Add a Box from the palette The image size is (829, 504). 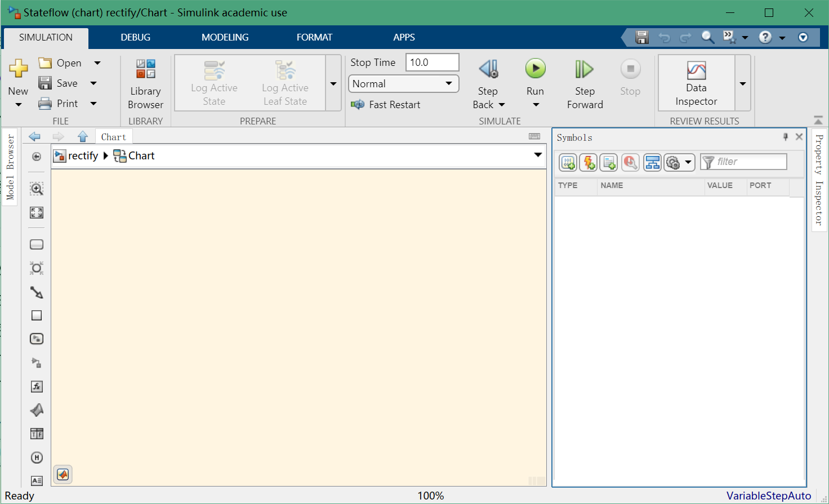[x=37, y=315]
